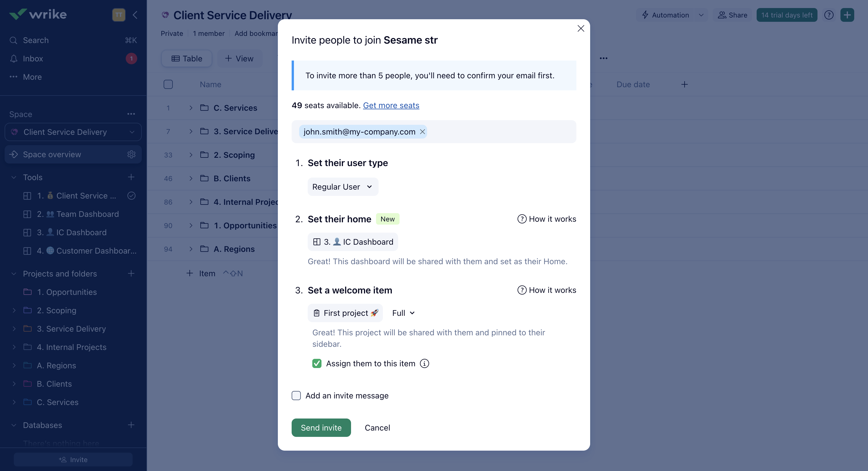Click the info icon beside Assign them

425,364
